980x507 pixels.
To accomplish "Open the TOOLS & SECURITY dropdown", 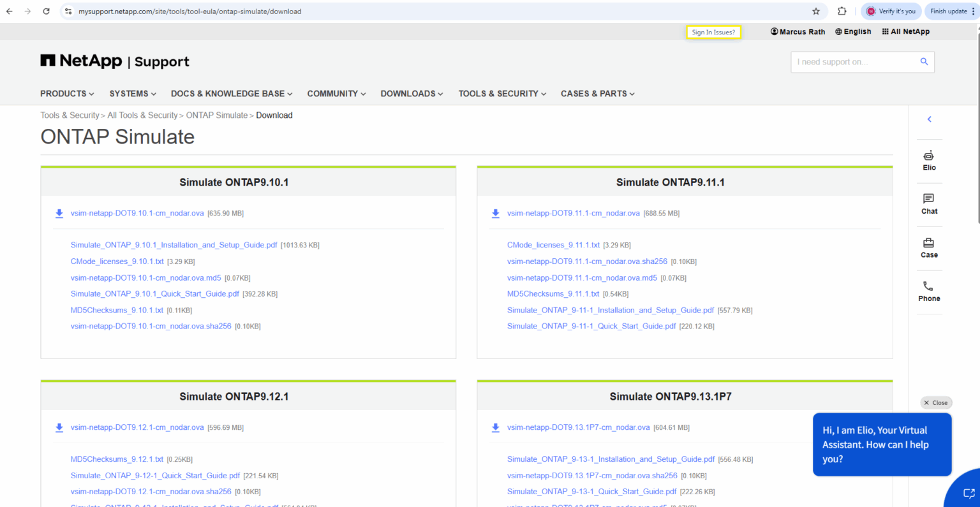I will 501,94.
